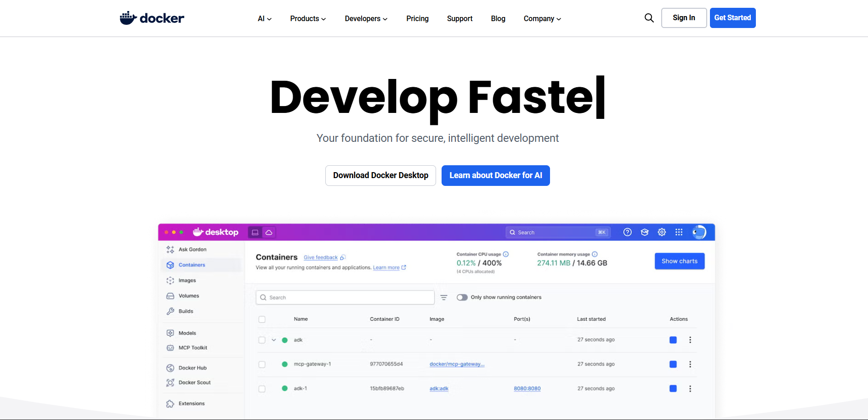
Task: Click the Docker Scout icon
Action: (170, 382)
